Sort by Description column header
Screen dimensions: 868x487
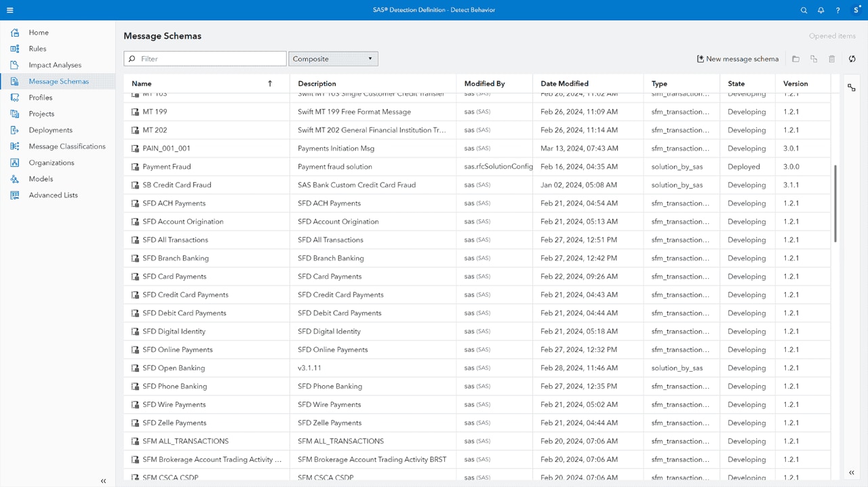click(x=317, y=83)
